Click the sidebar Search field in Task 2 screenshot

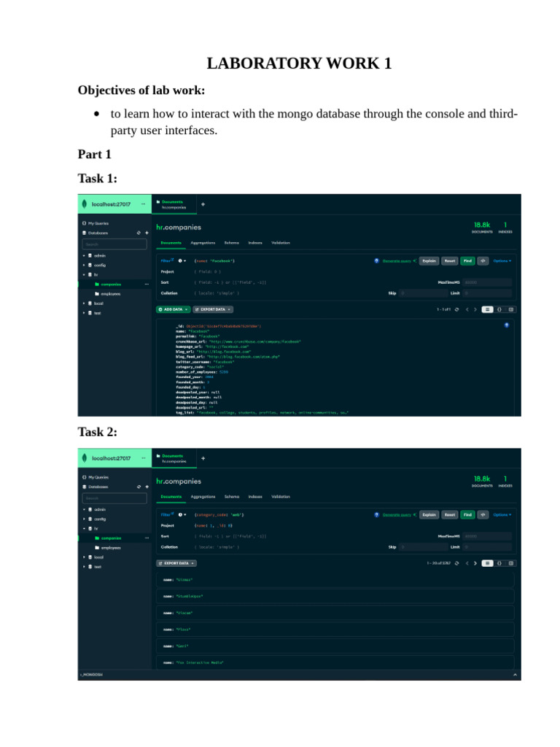point(114,498)
